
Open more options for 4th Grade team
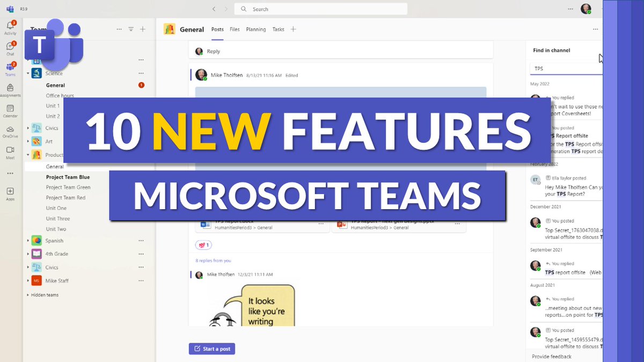pyautogui.click(x=141, y=254)
